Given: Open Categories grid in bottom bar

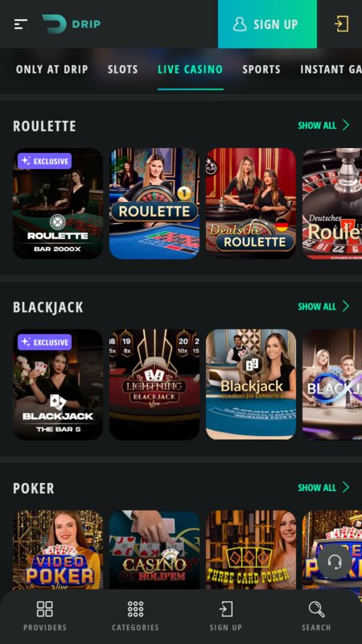Looking at the screenshot, I should click(135, 616).
